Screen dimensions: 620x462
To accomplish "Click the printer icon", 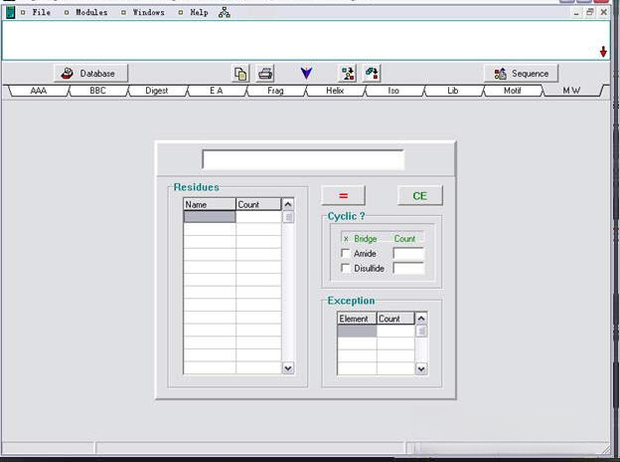I will 265,74.
